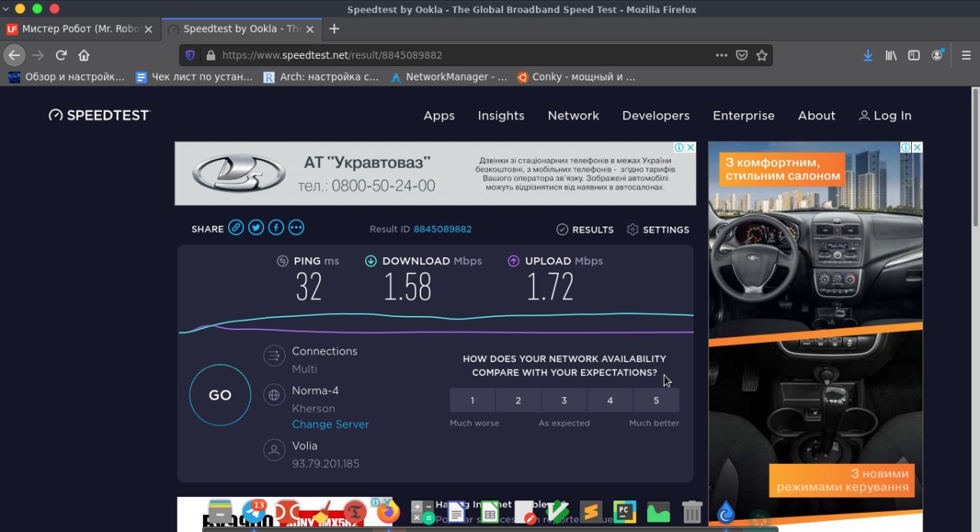Share the result on Twitter
This screenshot has height=532, width=980.
pyautogui.click(x=256, y=228)
